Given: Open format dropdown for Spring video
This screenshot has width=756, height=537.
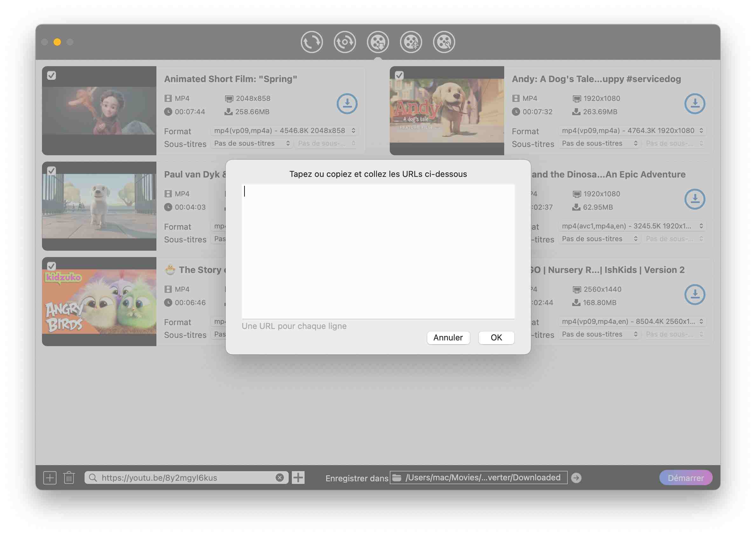Looking at the screenshot, I should click(285, 131).
